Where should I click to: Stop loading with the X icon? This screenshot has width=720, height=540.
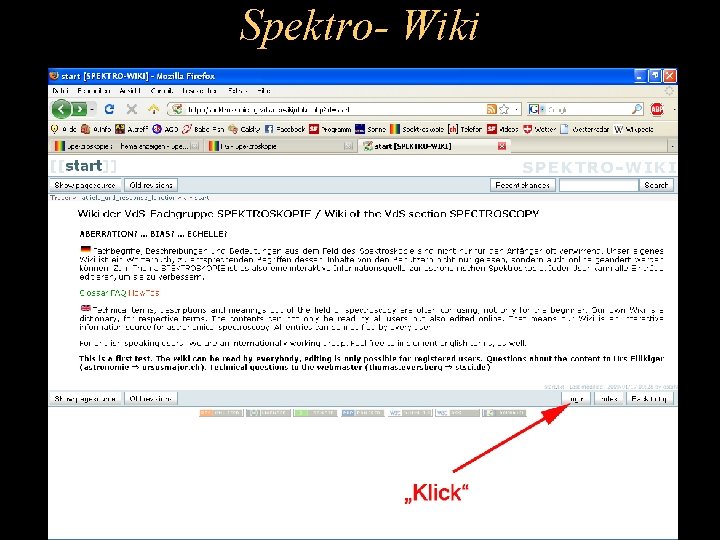[132, 109]
